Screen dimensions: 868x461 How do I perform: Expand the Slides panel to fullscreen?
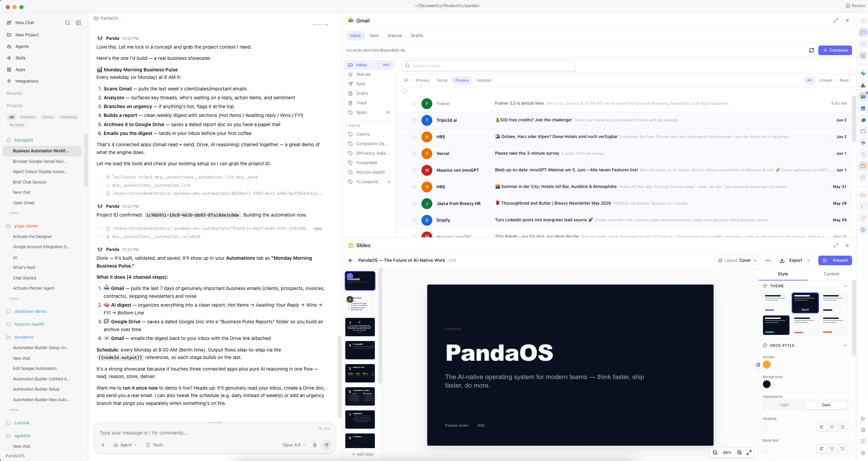tap(836, 245)
